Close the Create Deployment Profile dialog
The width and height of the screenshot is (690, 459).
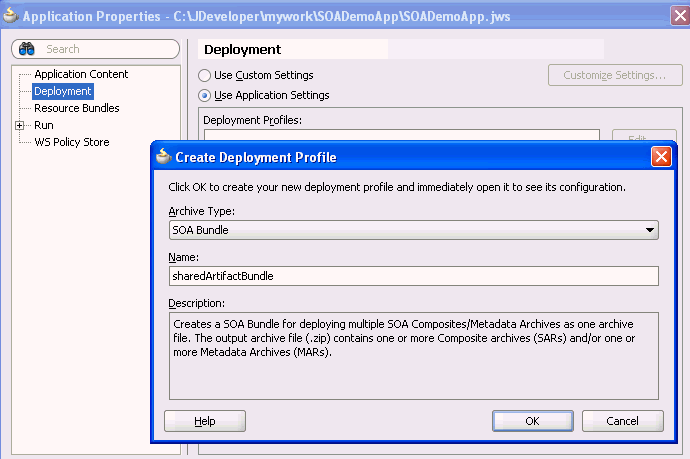[661, 157]
